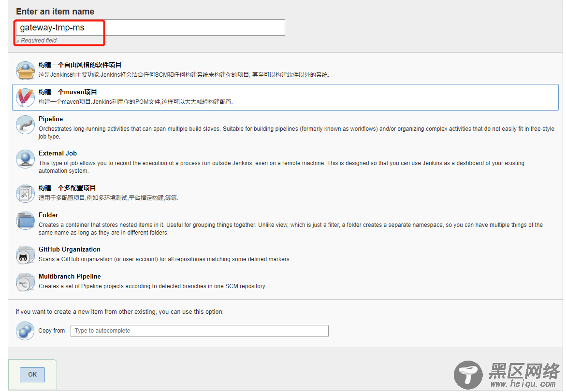This screenshot has height=392, width=566.
Task: Choose the Folder title text
Action: pyautogui.click(x=48, y=215)
